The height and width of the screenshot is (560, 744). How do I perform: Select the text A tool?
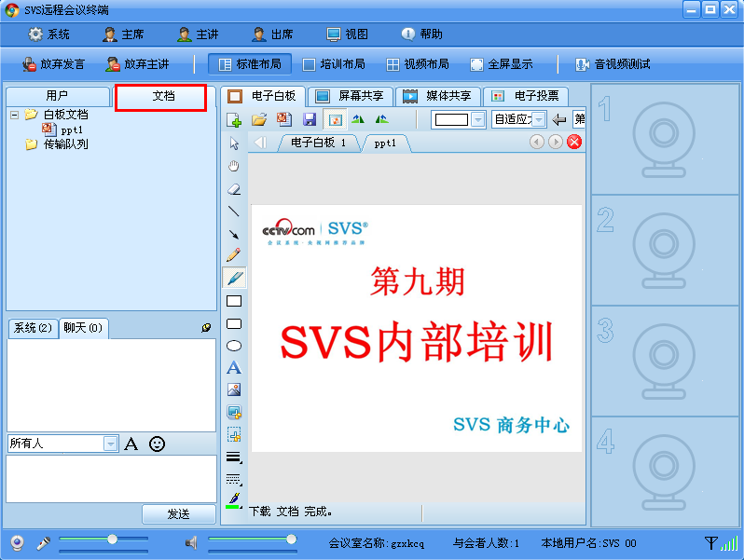pyautogui.click(x=234, y=368)
